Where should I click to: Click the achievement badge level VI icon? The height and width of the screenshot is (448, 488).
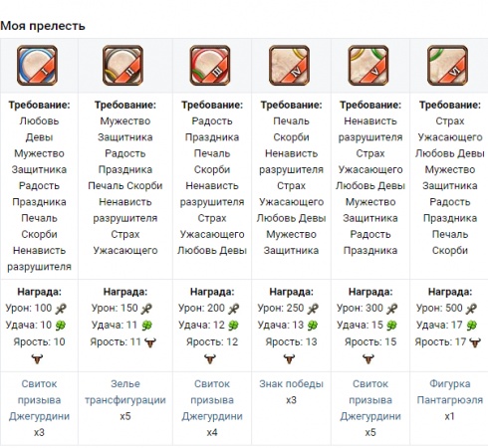pyautogui.click(x=448, y=66)
